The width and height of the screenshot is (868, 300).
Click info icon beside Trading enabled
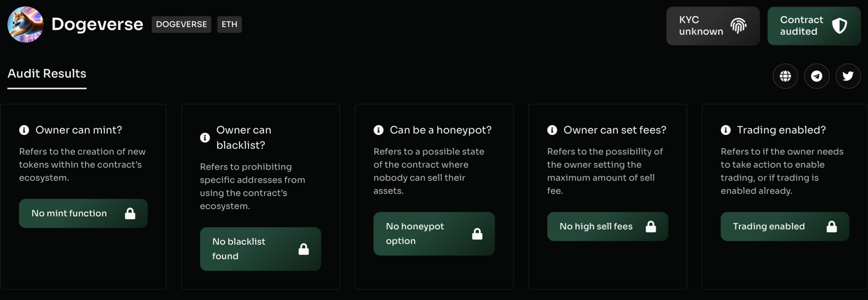click(725, 130)
